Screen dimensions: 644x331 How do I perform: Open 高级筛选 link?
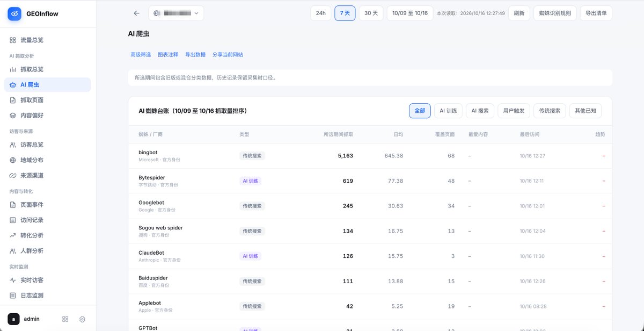click(141, 55)
